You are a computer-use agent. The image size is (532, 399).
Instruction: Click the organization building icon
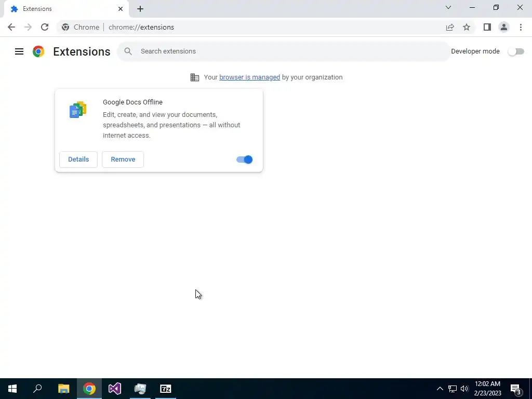point(195,77)
